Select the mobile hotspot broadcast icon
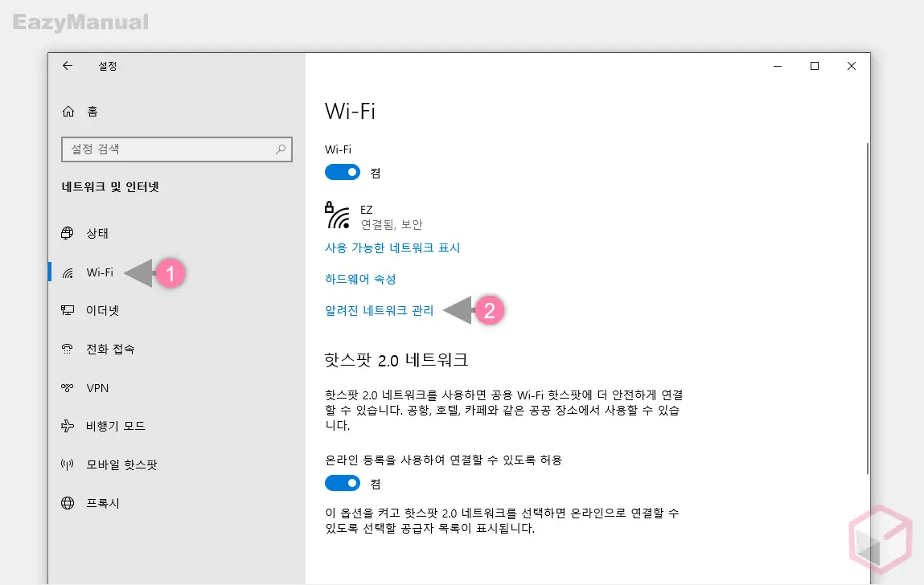Viewport: 924px width, 585px height. coord(68,464)
